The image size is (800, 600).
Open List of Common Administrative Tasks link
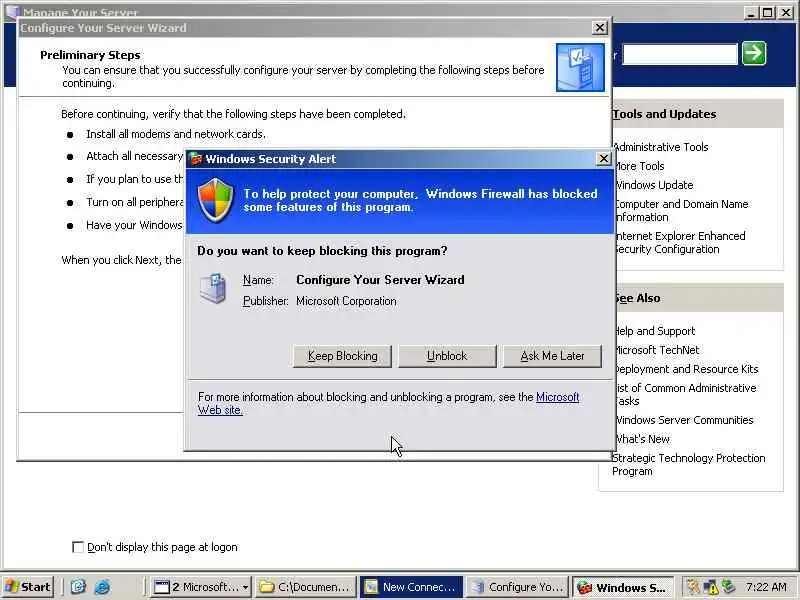pyautogui.click(x=685, y=394)
